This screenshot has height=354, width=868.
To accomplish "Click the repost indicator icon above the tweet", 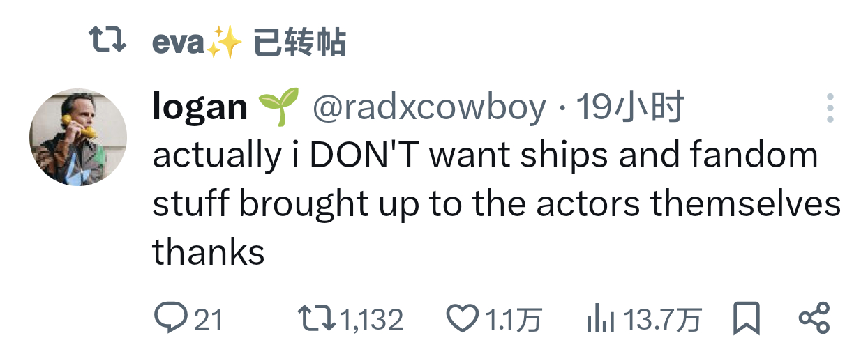I will coord(108,40).
